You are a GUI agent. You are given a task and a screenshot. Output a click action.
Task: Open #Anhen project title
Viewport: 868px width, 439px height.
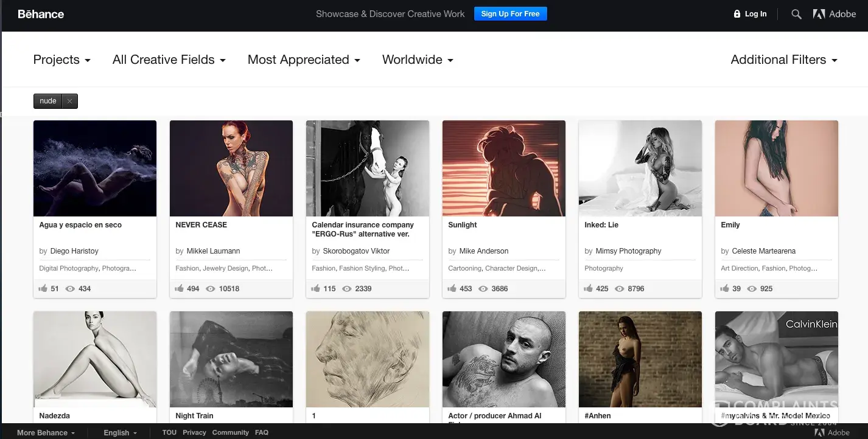pyautogui.click(x=597, y=416)
